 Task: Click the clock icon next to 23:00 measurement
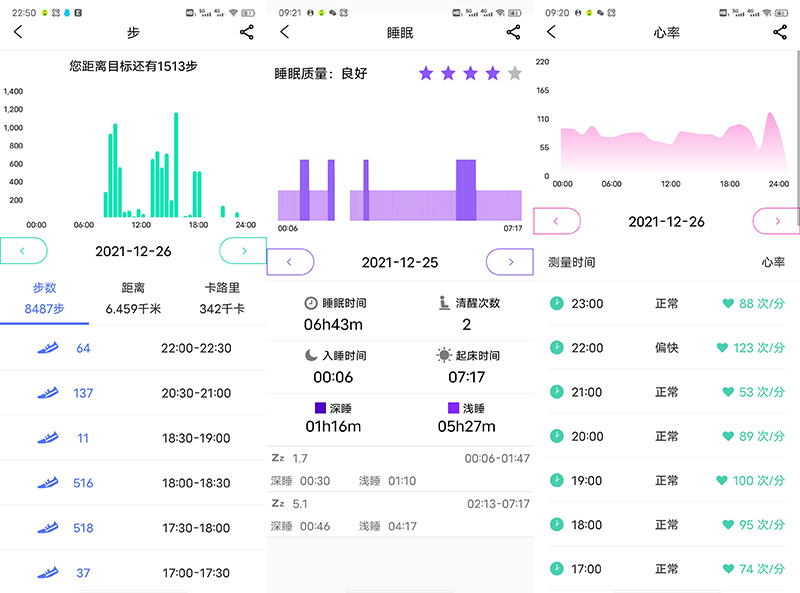pyautogui.click(x=556, y=303)
